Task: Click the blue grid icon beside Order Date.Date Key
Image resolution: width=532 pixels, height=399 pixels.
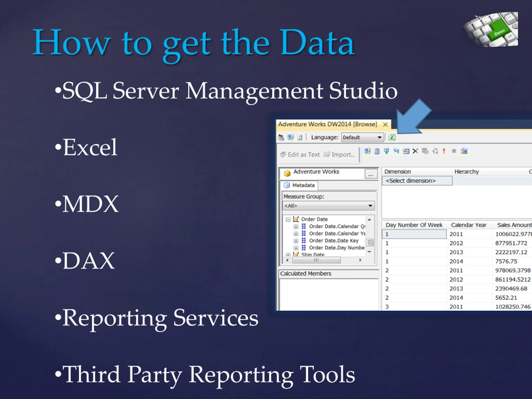Action: point(304,240)
